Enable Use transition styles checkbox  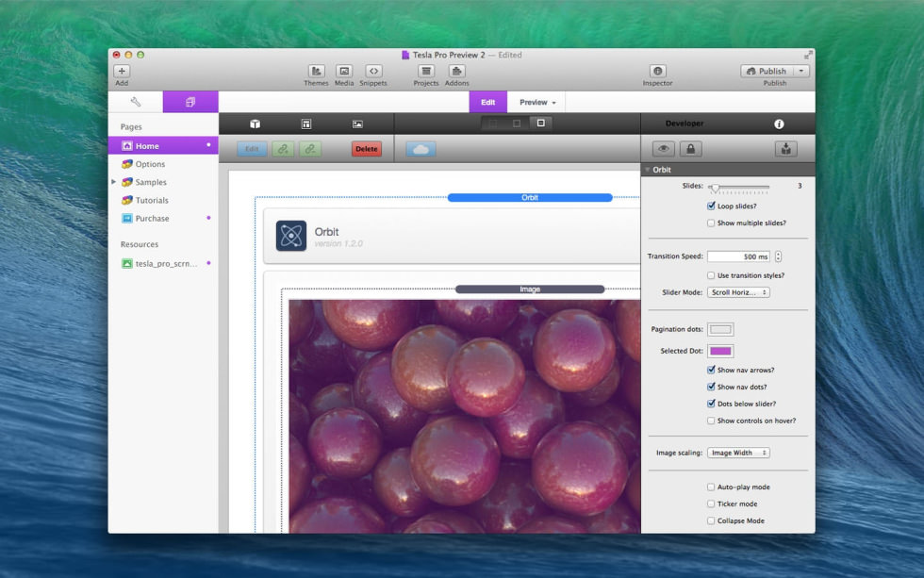(x=711, y=275)
